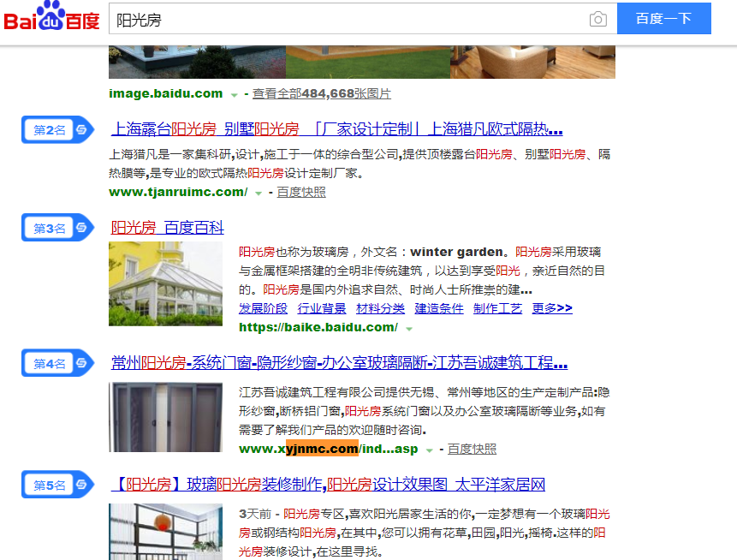Click the 第3名 rank badge icon
The height and width of the screenshot is (560, 737).
click(58, 228)
